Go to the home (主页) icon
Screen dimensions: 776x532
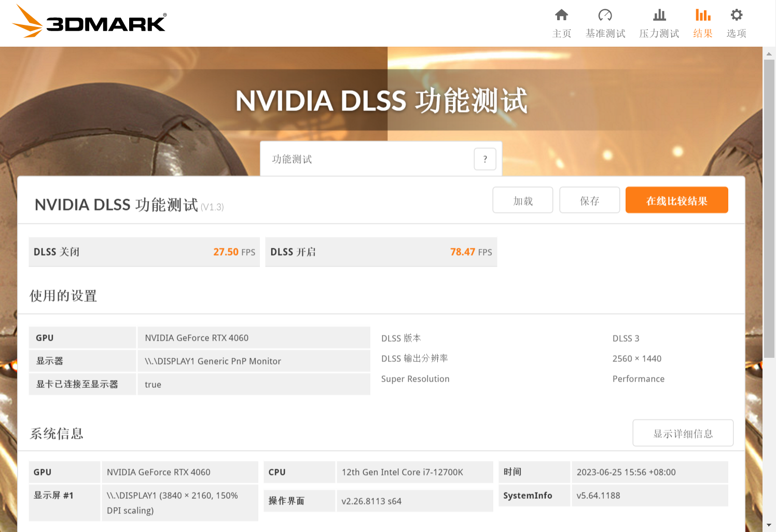pos(561,15)
